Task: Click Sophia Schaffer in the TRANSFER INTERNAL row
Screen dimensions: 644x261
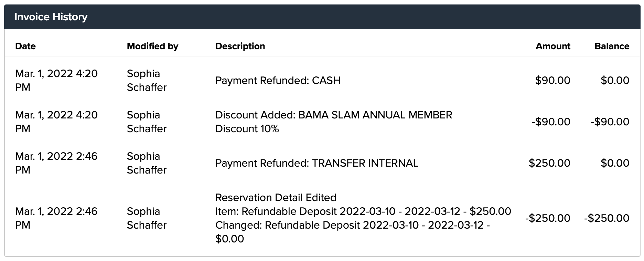Action: (x=147, y=163)
